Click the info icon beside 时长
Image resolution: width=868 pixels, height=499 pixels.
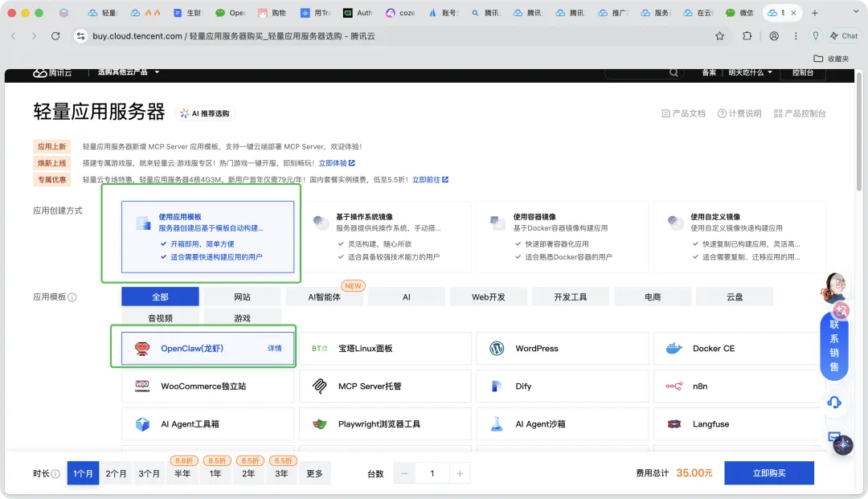click(x=55, y=474)
